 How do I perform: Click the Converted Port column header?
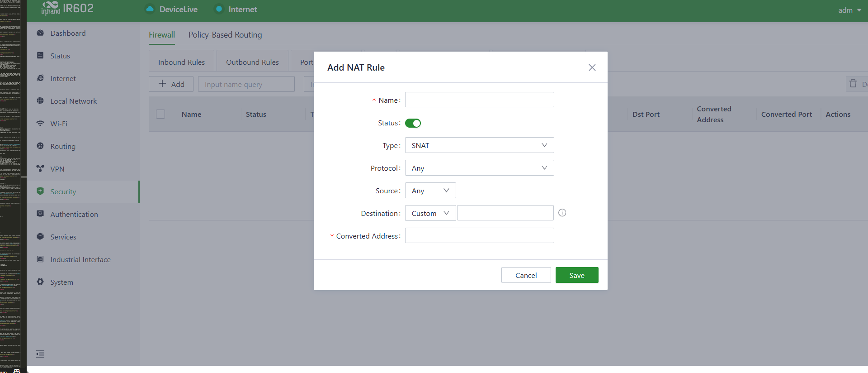pyautogui.click(x=787, y=115)
